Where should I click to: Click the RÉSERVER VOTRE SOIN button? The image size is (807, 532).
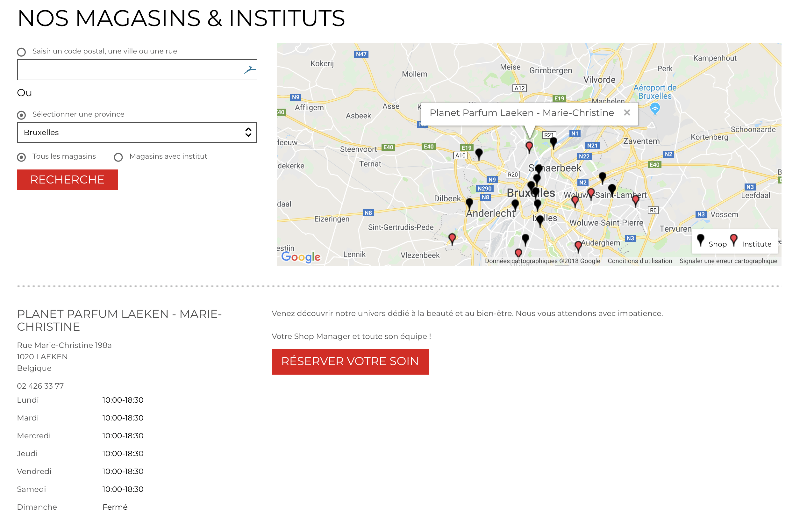(x=350, y=362)
